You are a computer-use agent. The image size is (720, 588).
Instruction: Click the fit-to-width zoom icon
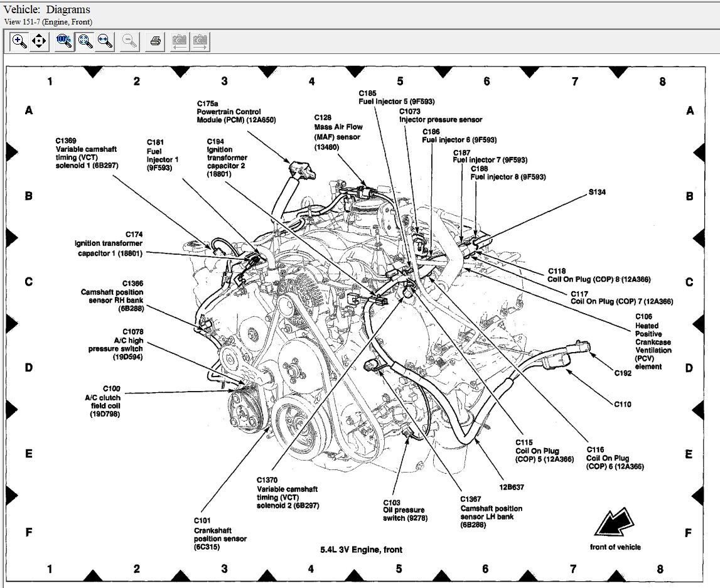point(105,41)
